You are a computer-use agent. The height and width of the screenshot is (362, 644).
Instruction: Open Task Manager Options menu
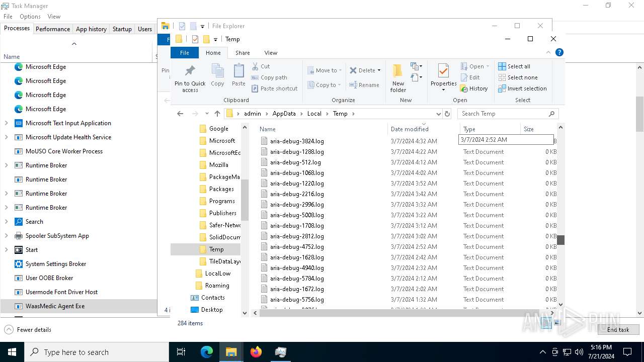point(30,17)
